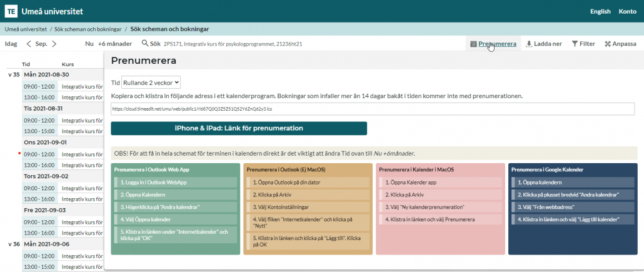Click the Ons 2021-09-01 day header

45,142
